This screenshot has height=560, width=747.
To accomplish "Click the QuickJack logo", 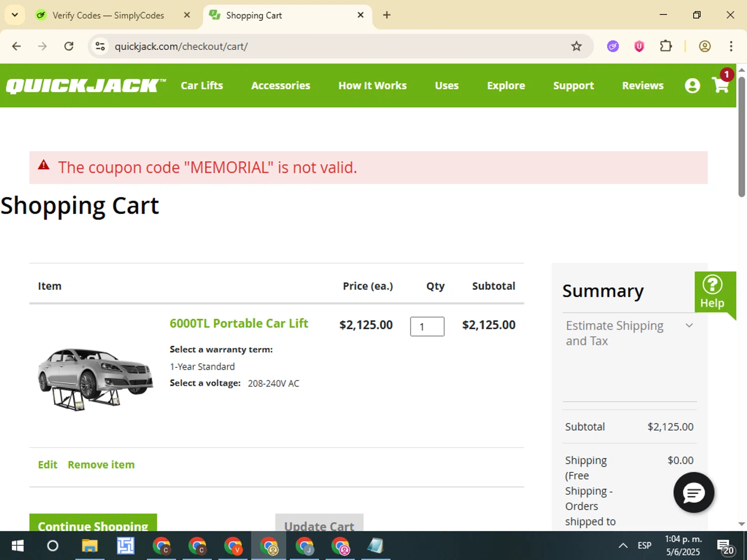I will tap(86, 86).
